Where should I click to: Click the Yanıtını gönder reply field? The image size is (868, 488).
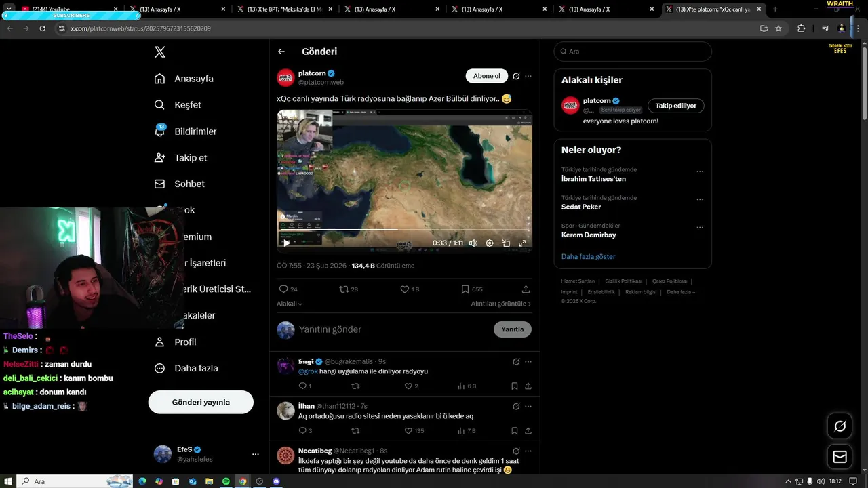[393, 329]
